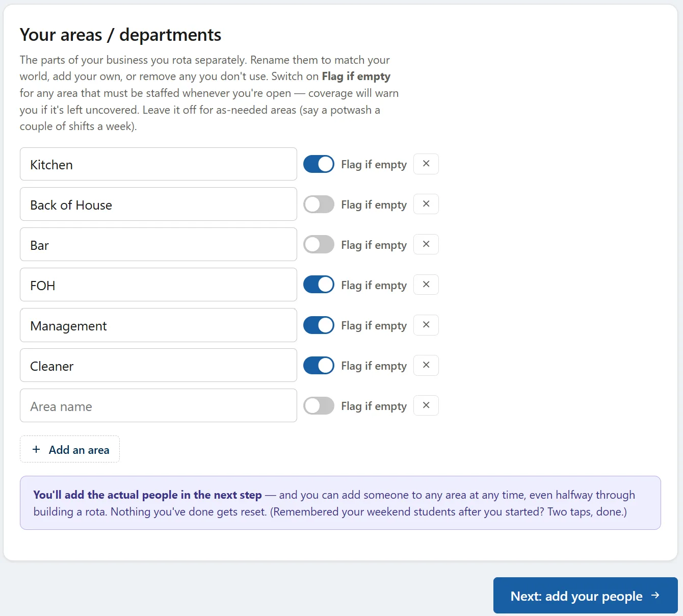Click the 'Your areas / departments' heading

point(120,35)
